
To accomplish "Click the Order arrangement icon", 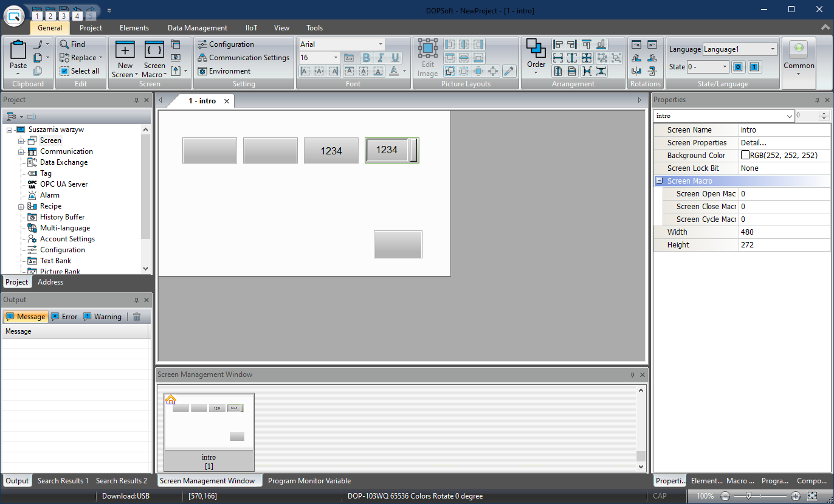I will [x=536, y=50].
